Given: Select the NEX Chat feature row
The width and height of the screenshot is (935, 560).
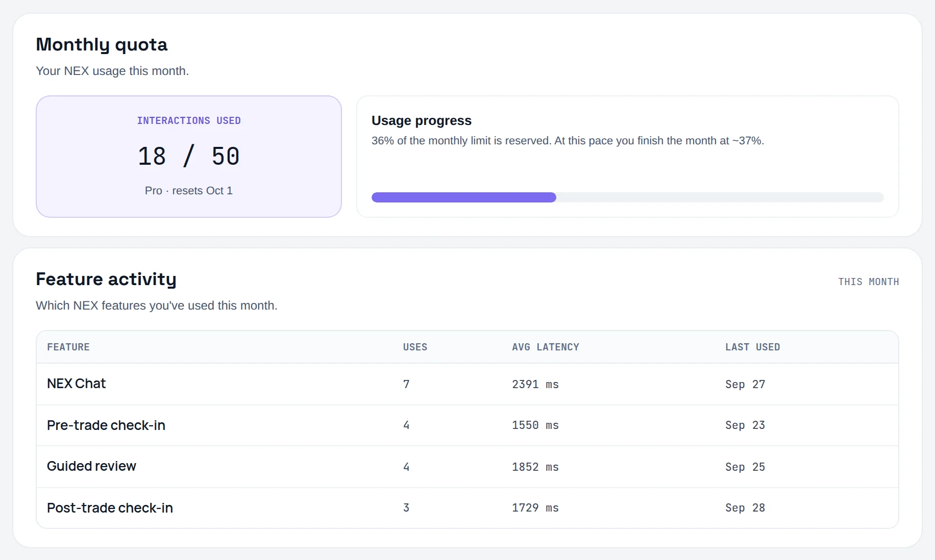Looking at the screenshot, I should pyautogui.click(x=467, y=384).
